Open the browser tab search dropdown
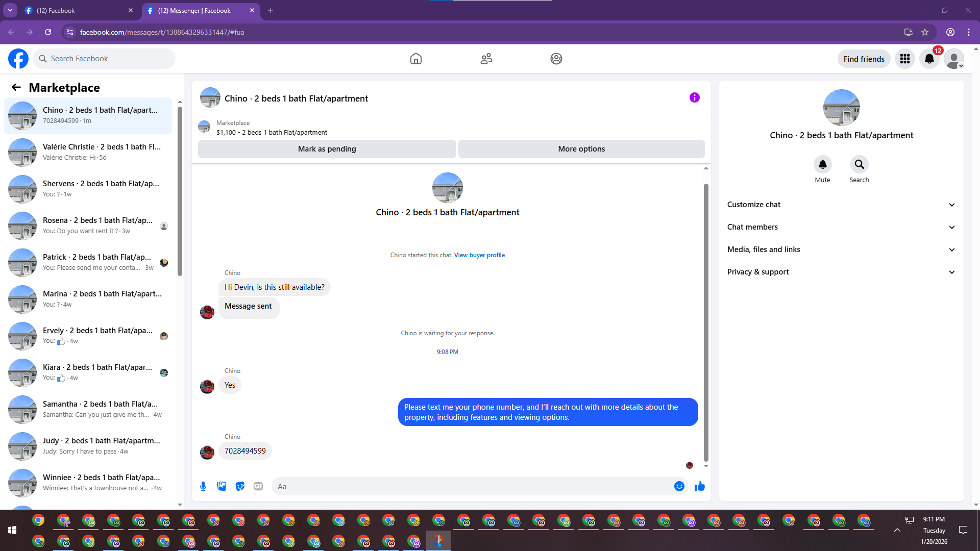Viewport: 980px width, 551px height. click(10, 10)
